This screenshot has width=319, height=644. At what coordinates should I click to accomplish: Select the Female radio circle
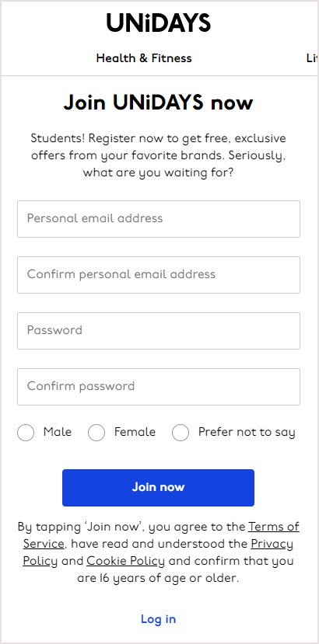[96, 433]
